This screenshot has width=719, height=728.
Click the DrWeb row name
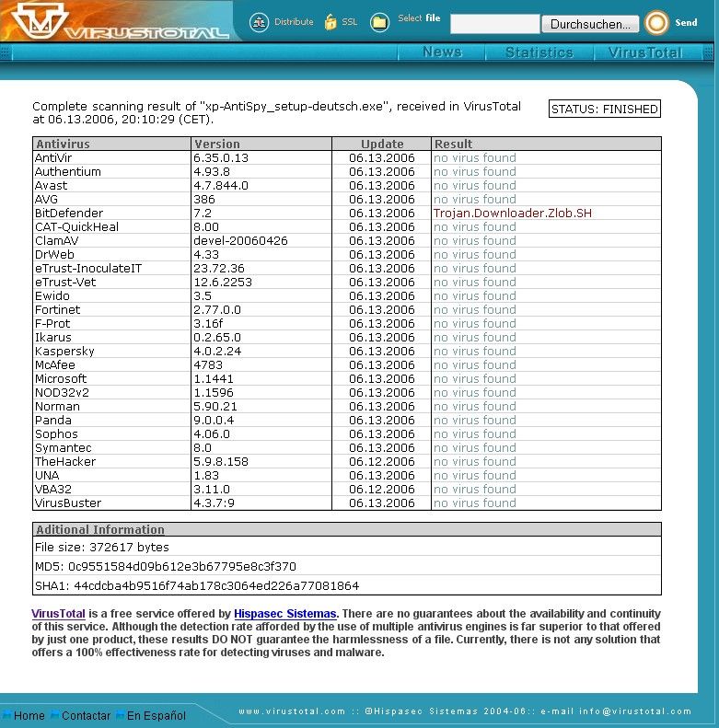[x=54, y=254]
